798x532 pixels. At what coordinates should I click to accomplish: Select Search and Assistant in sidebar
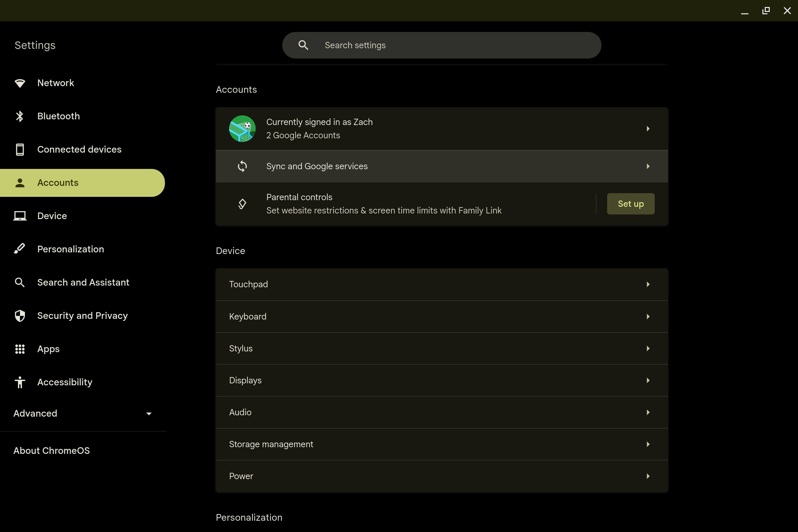point(83,283)
